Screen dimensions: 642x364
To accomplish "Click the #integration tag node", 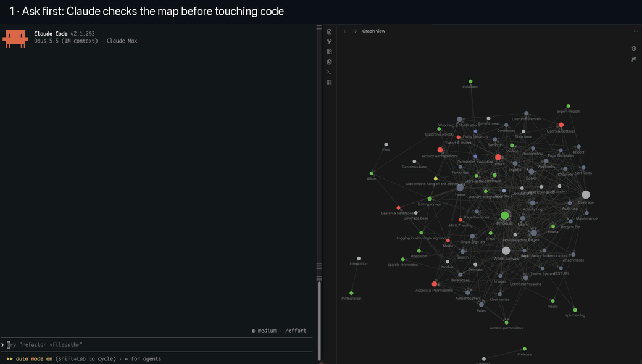I will point(351,293).
